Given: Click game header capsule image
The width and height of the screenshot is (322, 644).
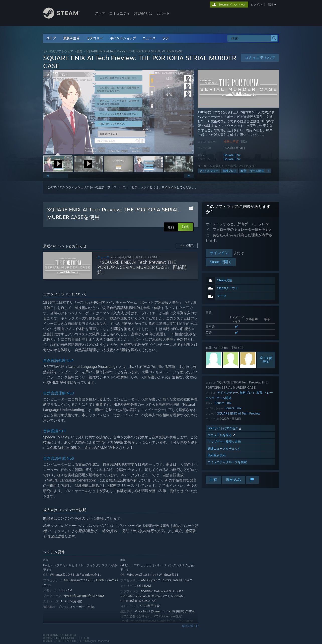Looking at the screenshot, I should pos(238,89).
